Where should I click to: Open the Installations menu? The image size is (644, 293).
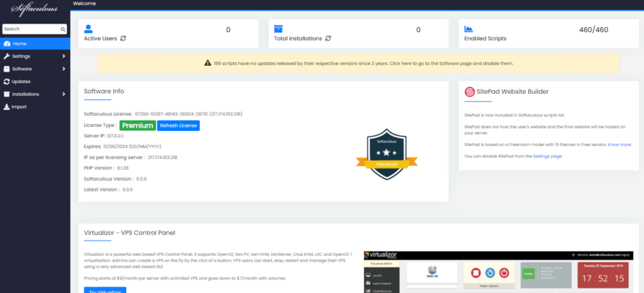point(35,94)
